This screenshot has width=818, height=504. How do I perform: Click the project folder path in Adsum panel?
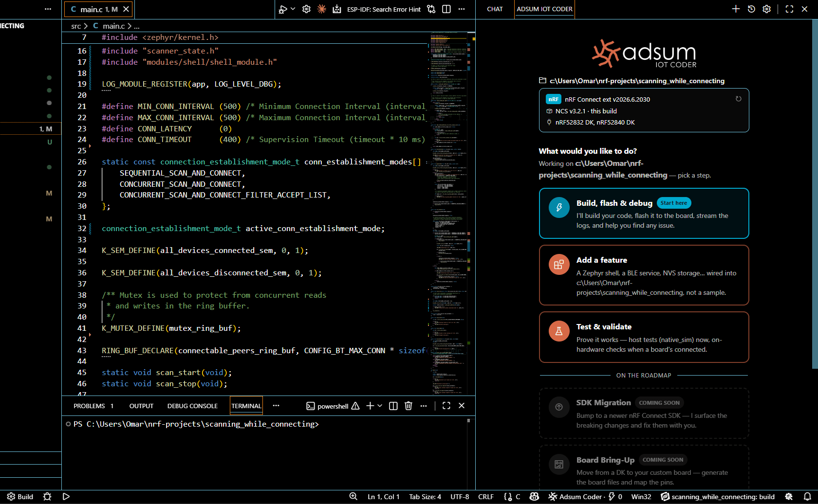[x=637, y=81]
